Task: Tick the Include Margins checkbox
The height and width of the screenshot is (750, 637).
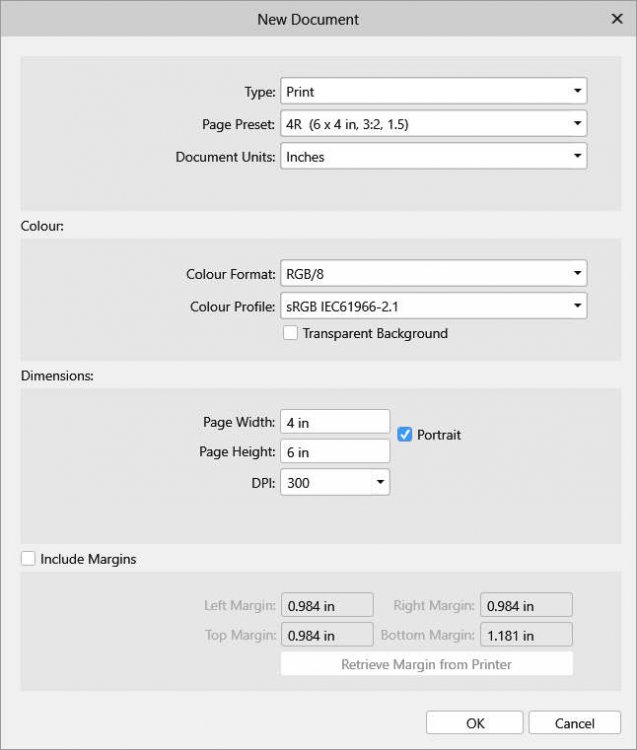Action: [28, 558]
